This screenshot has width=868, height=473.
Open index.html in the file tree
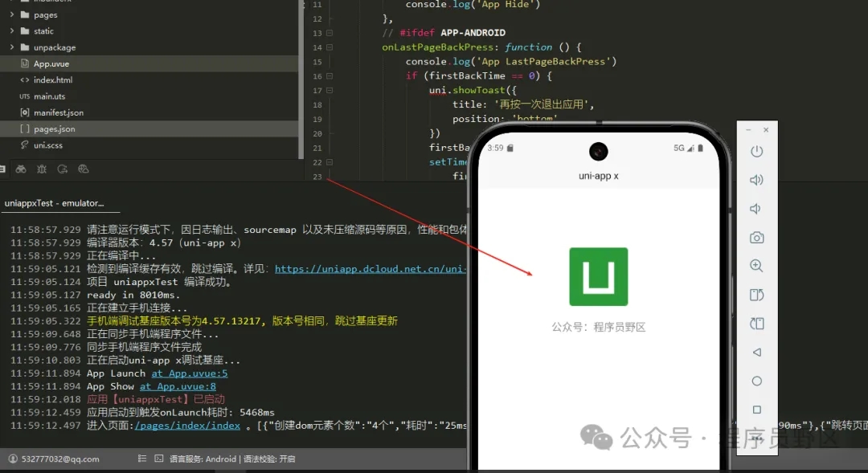(x=149, y=80)
